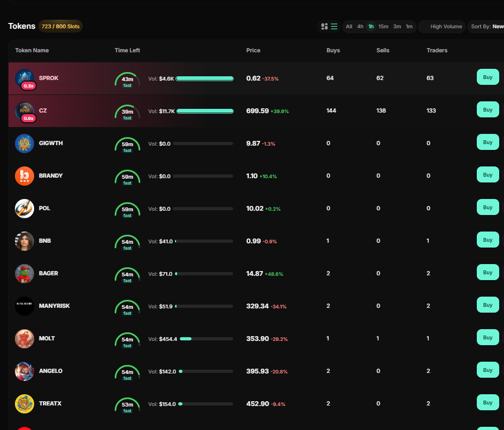Click Buy in the TREATX row

coord(487,402)
